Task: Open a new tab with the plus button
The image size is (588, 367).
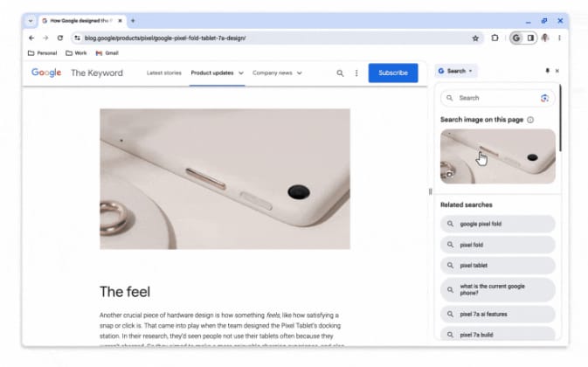Action: (x=133, y=21)
